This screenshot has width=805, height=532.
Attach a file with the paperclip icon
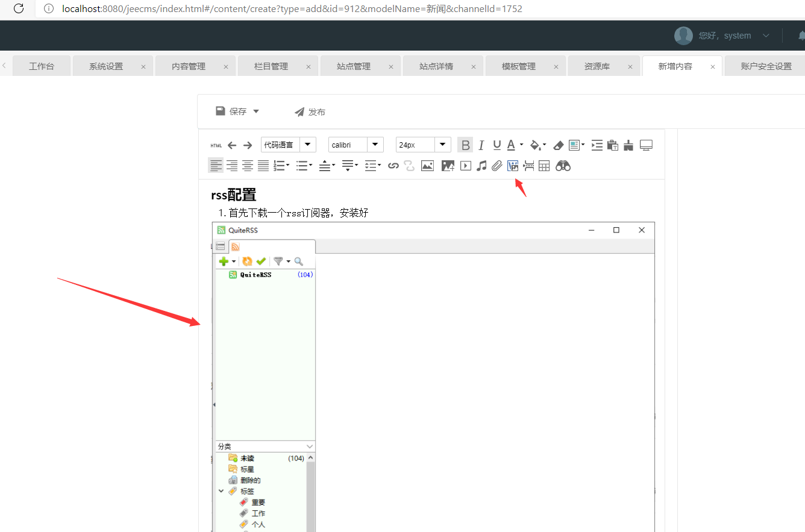[496, 166]
